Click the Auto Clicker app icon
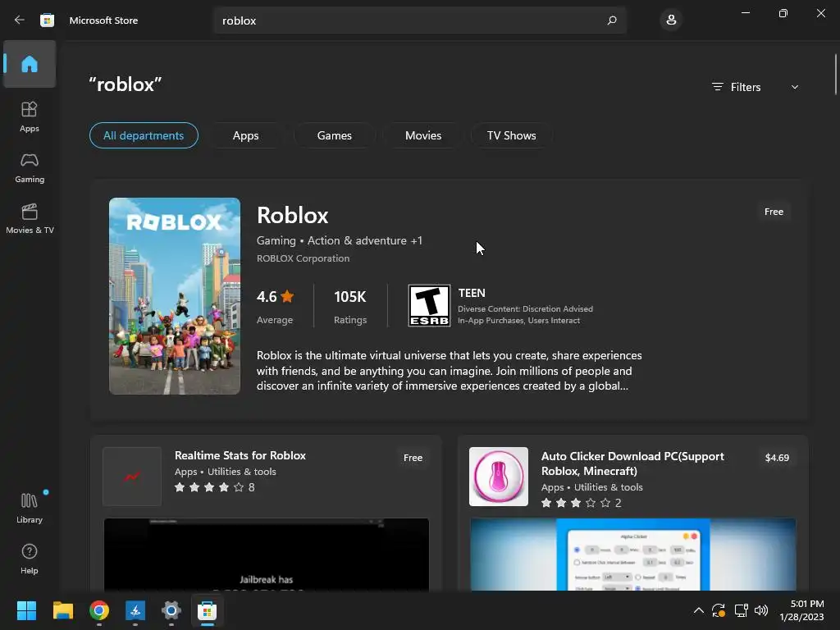Screen dimensions: 840x630 (x=499, y=477)
